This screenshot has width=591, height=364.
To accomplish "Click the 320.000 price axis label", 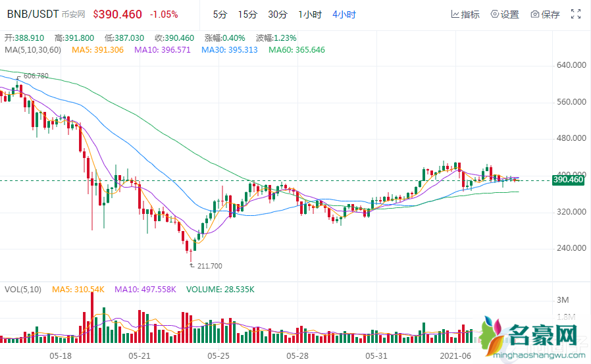I will point(571,212).
